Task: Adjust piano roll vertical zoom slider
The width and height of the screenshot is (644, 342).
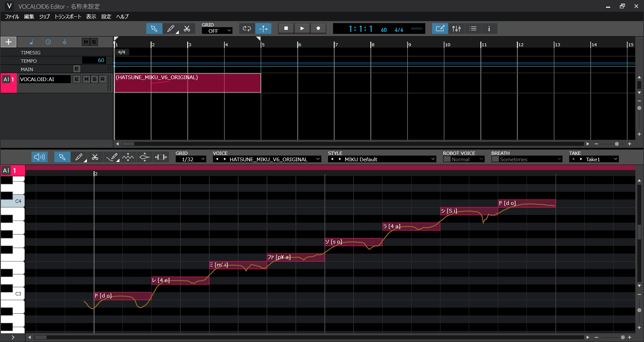Action: pyautogui.click(x=639, y=310)
